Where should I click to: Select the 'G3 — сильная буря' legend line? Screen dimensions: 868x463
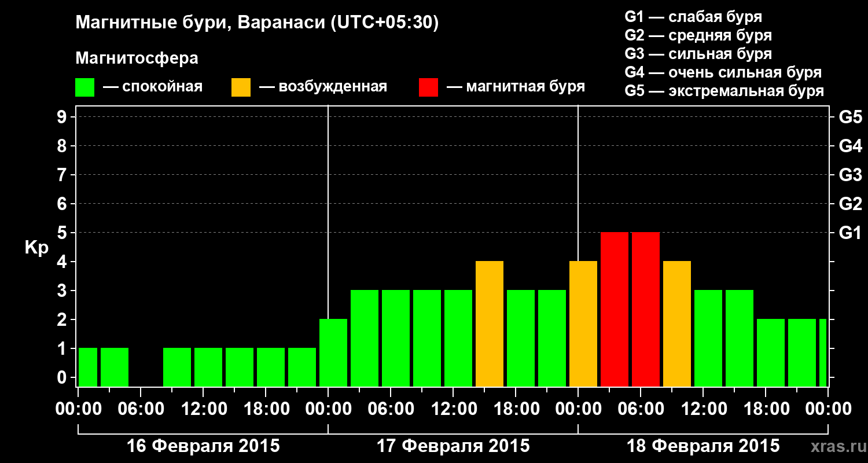(x=698, y=53)
